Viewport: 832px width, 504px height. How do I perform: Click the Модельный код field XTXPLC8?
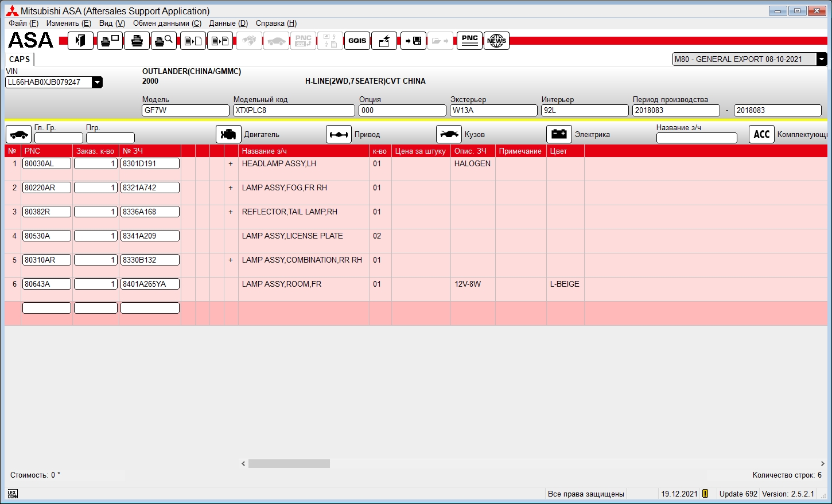[x=294, y=111]
